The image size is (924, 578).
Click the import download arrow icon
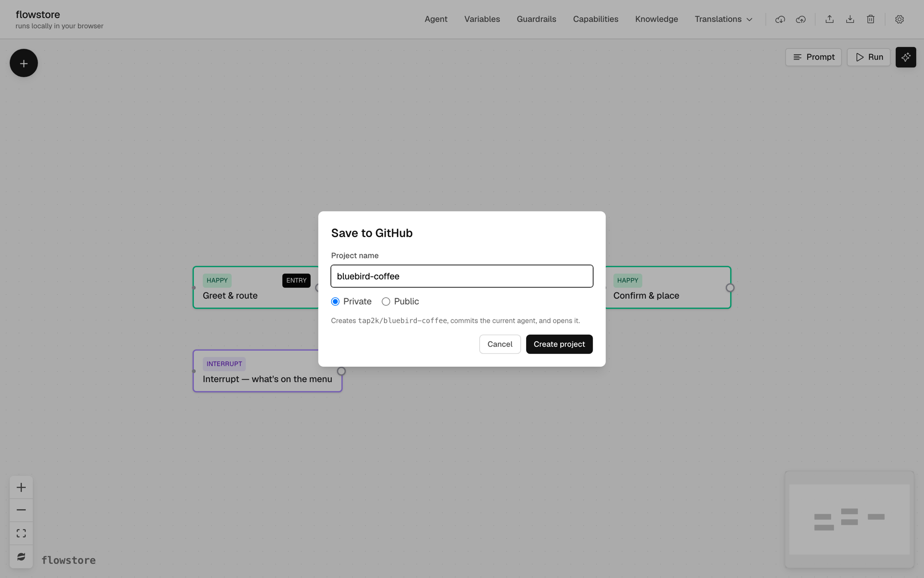[850, 19]
